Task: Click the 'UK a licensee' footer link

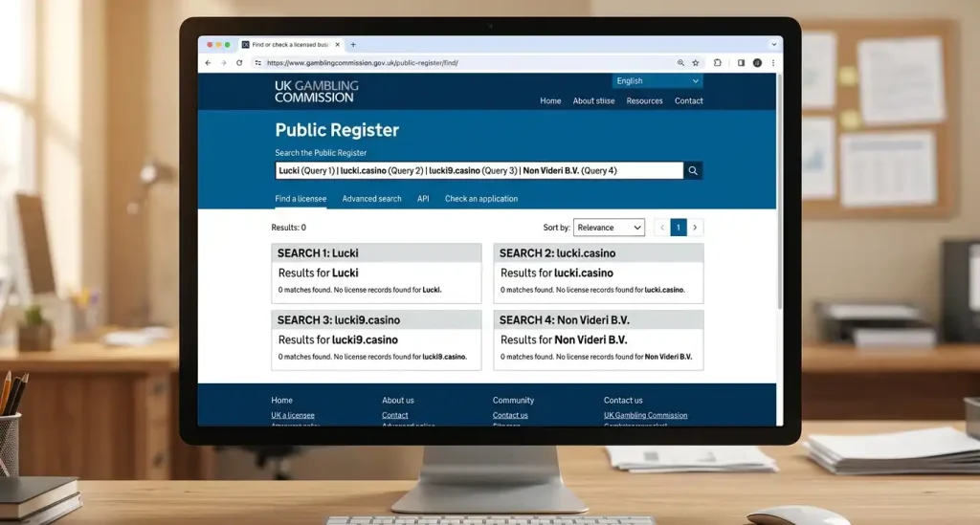Action: tap(293, 415)
